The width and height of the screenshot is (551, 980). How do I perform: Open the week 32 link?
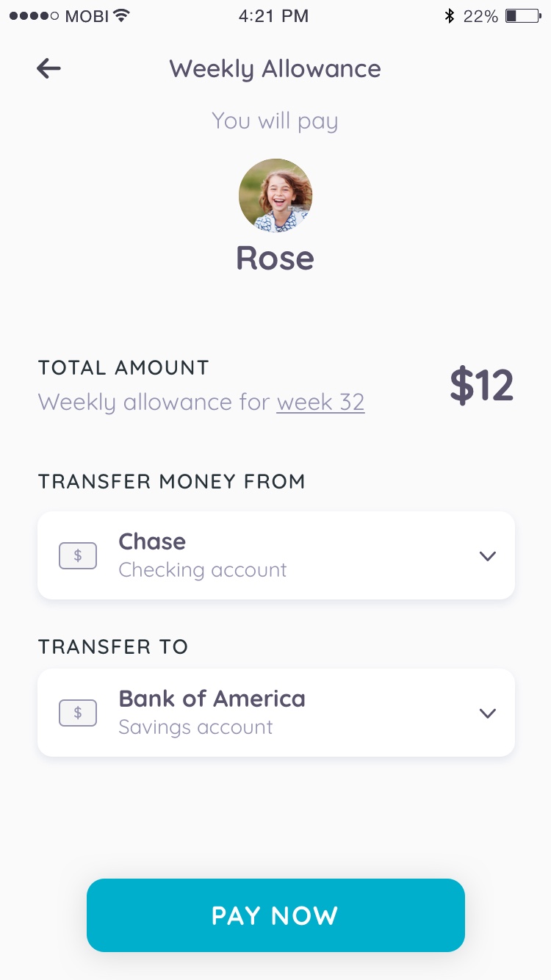pos(320,403)
